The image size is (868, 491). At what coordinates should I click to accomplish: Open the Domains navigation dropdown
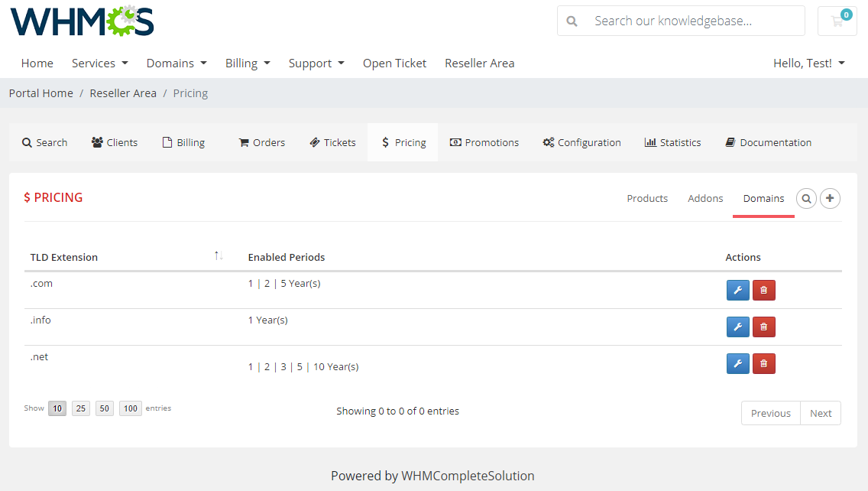click(x=177, y=63)
